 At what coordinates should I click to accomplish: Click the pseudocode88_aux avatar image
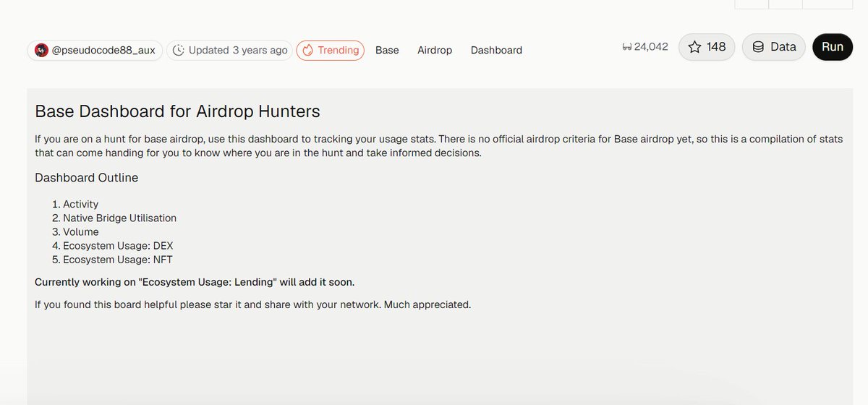(41, 50)
